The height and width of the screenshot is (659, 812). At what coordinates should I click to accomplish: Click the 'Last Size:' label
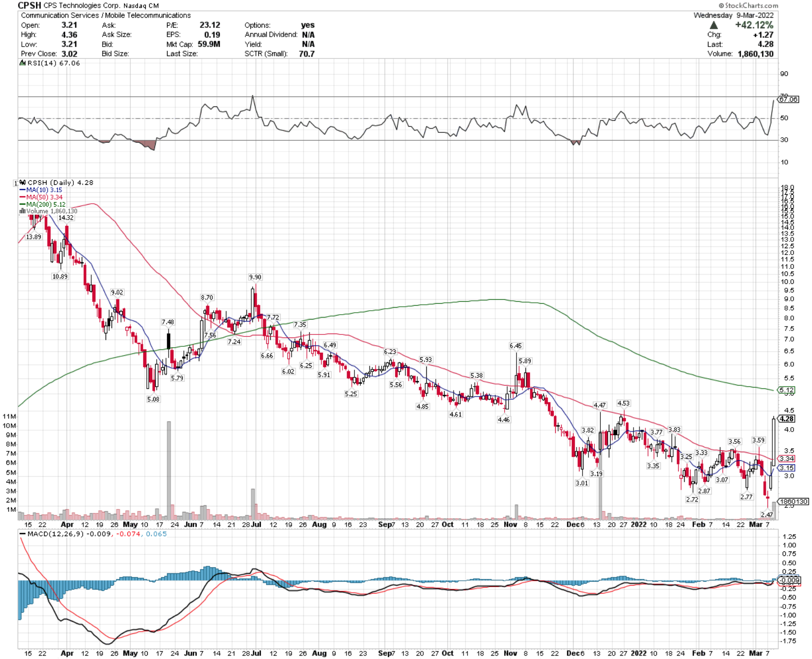pos(181,54)
